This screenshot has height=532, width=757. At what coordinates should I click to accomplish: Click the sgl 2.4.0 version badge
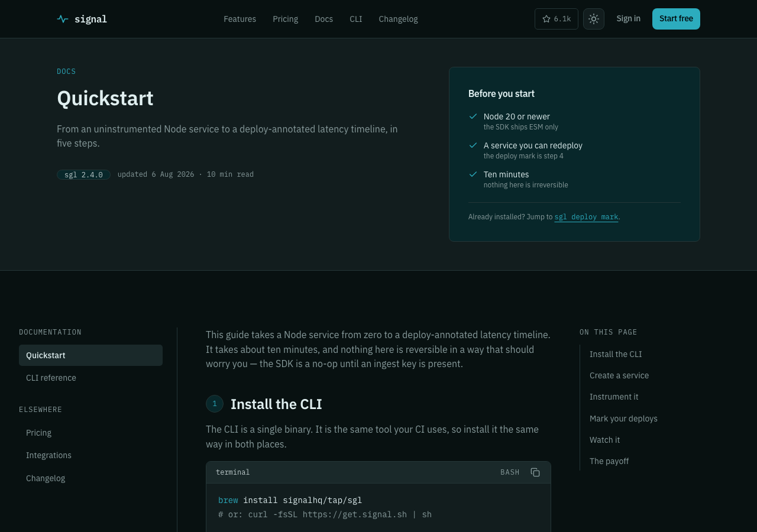click(83, 174)
